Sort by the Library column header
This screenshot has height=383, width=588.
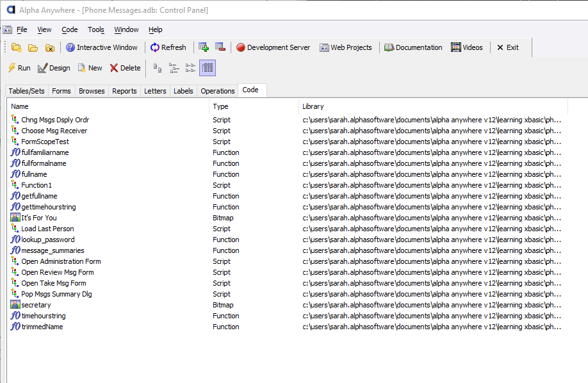[433, 106]
